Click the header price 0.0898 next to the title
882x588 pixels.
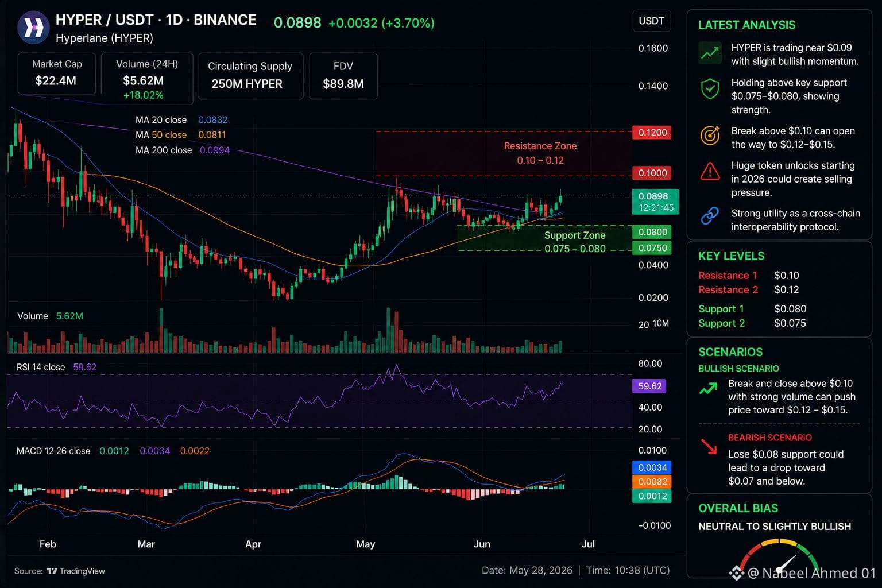[x=297, y=23]
